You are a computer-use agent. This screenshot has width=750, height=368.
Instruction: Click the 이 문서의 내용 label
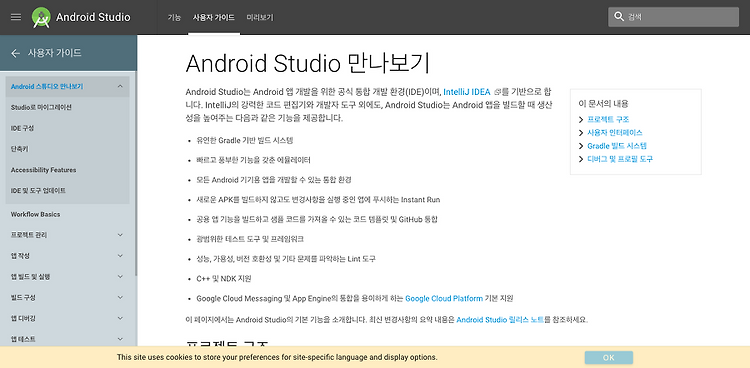(603, 103)
